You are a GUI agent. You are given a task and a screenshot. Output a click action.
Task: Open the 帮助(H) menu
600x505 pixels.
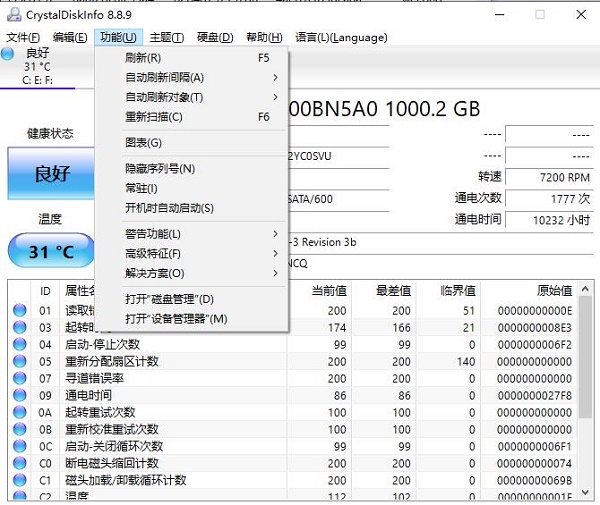click(x=264, y=37)
